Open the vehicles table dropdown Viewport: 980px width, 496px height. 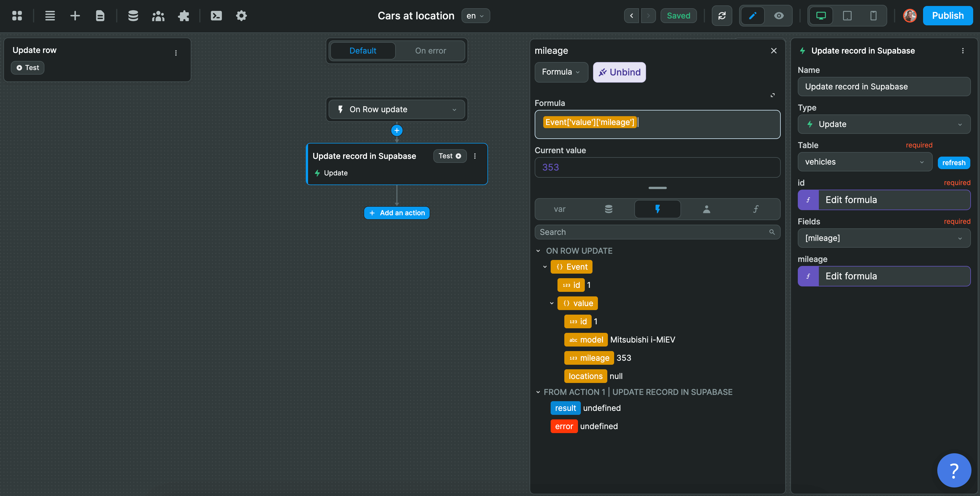tap(864, 162)
